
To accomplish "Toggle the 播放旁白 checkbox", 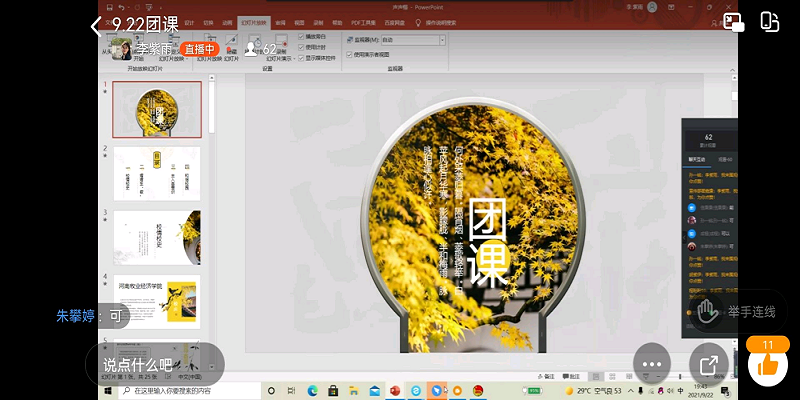I will [x=302, y=36].
